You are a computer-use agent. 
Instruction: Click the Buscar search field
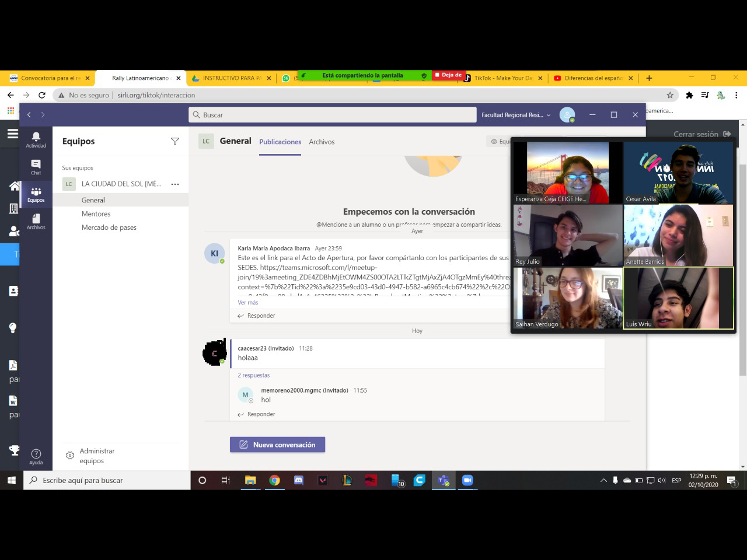coord(333,115)
